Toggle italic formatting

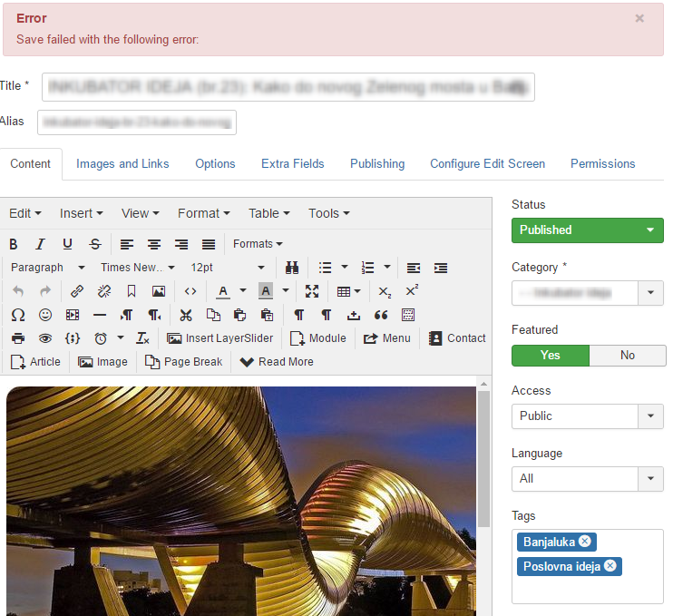pos(40,244)
